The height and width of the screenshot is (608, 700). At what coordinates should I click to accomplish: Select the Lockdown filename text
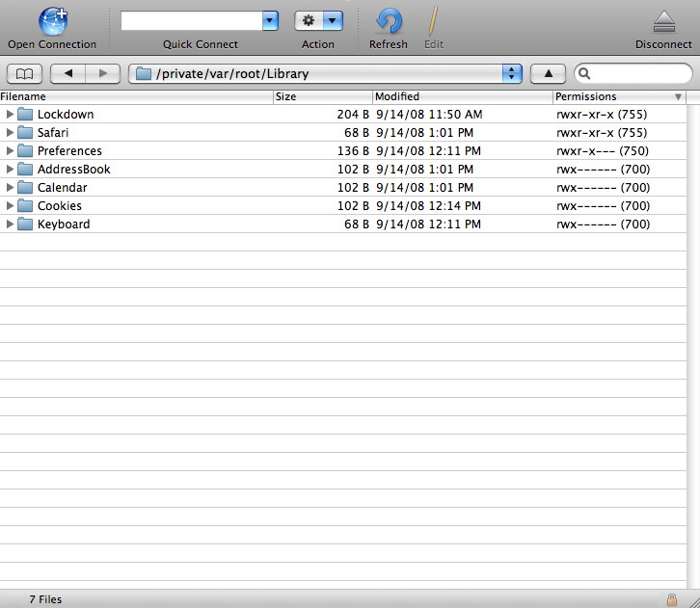pyautogui.click(x=66, y=115)
